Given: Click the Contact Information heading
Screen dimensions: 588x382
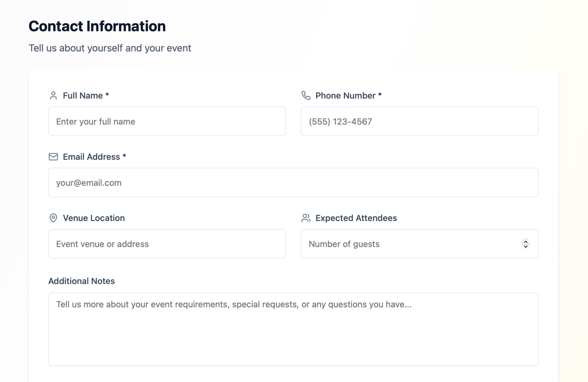Looking at the screenshot, I should tap(97, 26).
